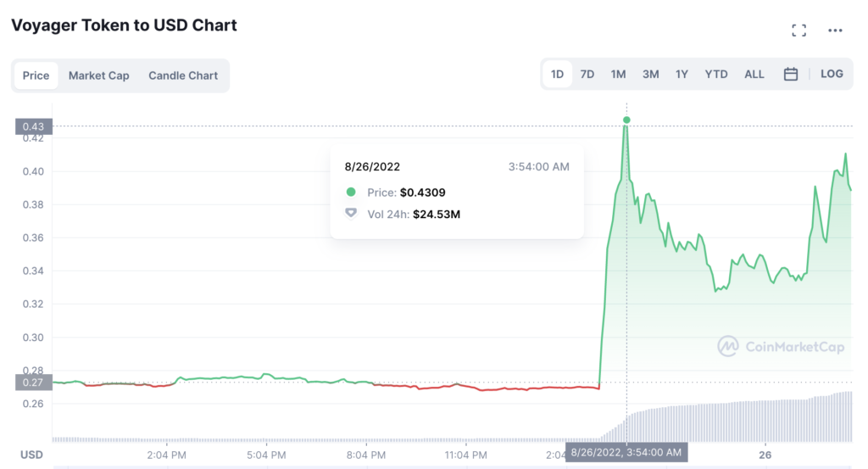Click the 8/26/2022 3:54:00 AM time marker
Screen dimensions: 868x469
point(626,453)
